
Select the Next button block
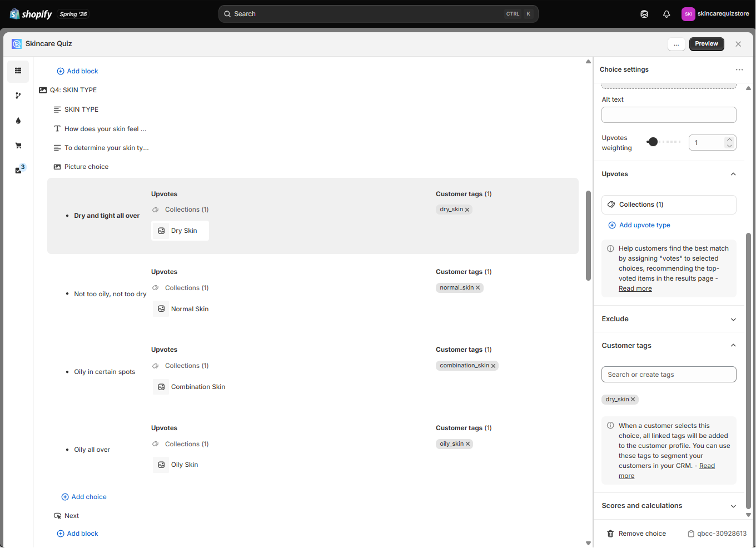(x=67, y=516)
